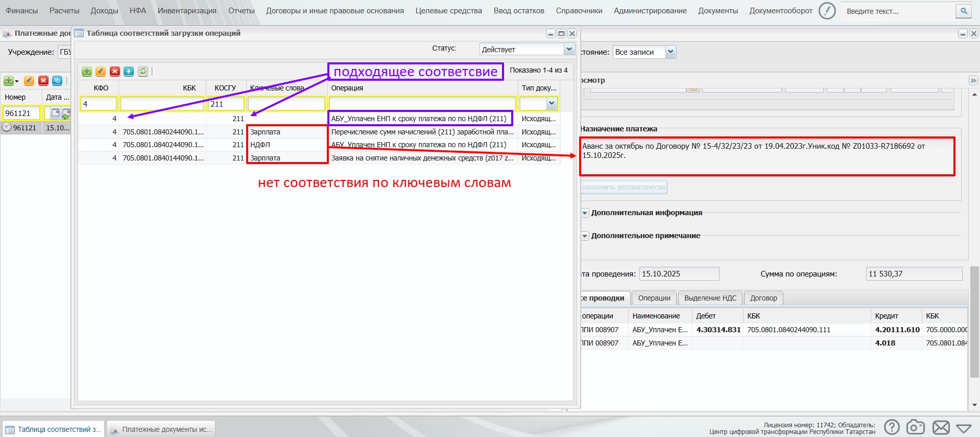
Task: Click the Заполнить автоматически button
Action: tap(624, 187)
